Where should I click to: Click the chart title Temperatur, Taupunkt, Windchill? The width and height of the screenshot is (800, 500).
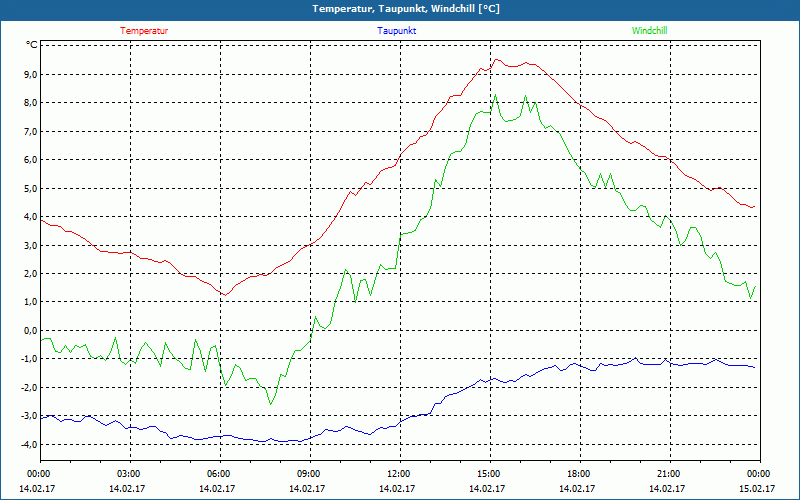406,9
